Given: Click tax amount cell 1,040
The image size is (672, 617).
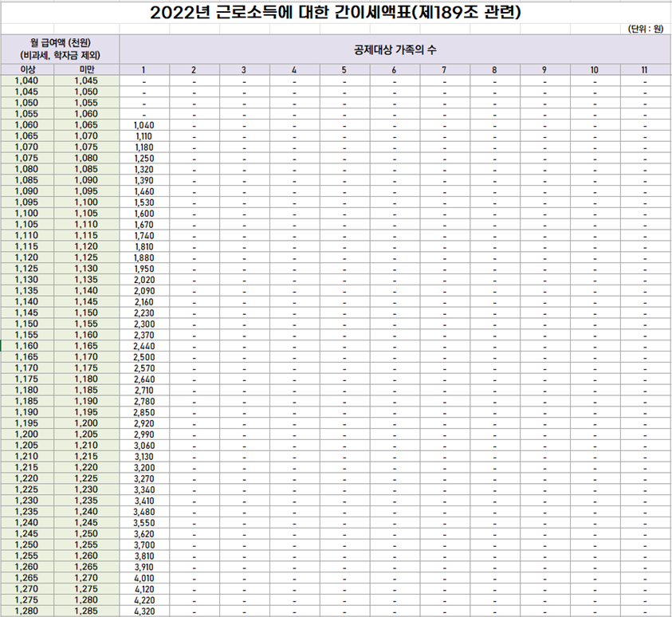Looking at the screenshot, I should [x=144, y=125].
